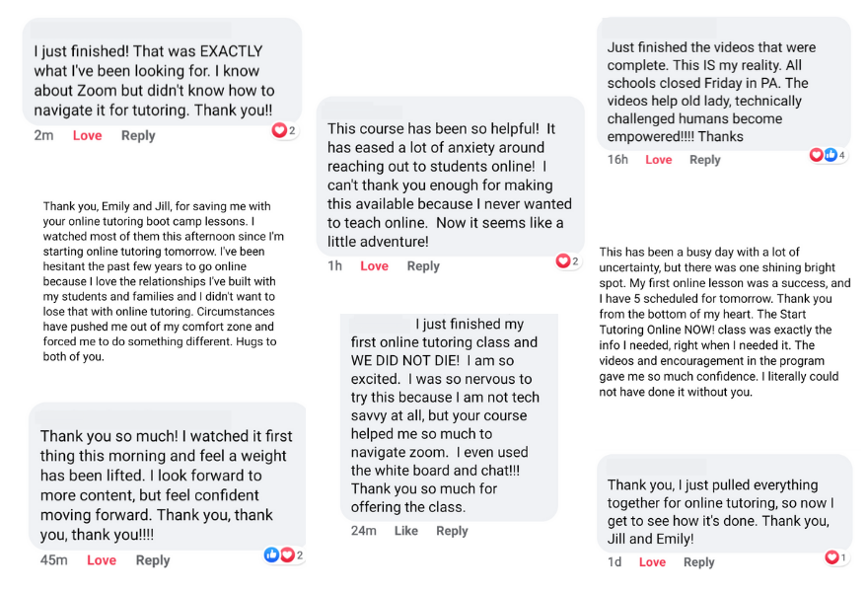The height and width of the screenshot is (592, 868).
Task: Reply to the 1h 'little adventure' comment
Action: (423, 266)
